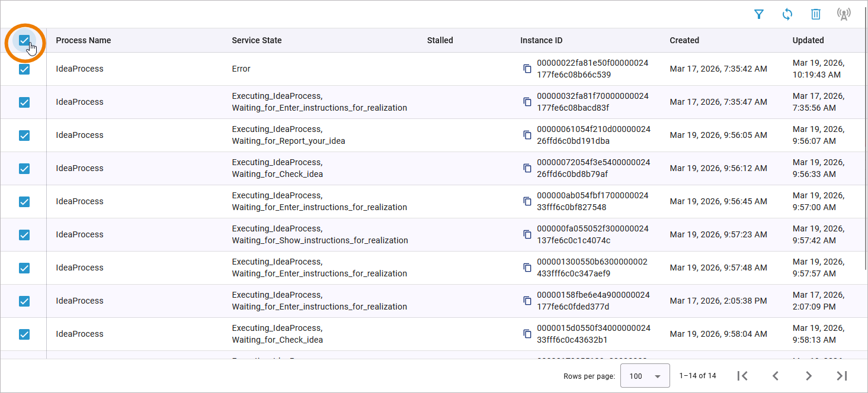The width and height of the screenshot is (868, 393).
Task: Uncheck the checkbox for the Error row
Action: click(x=24, y=69)
